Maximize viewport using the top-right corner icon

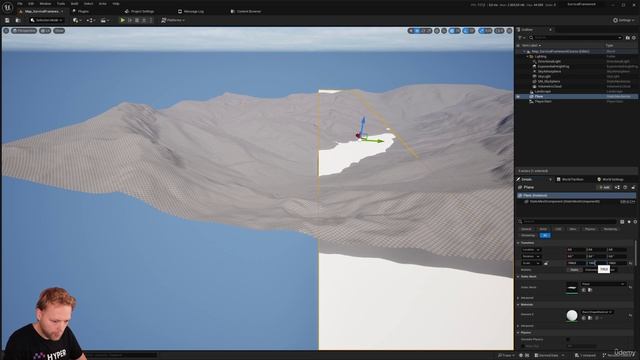click(x=509, y=31)
